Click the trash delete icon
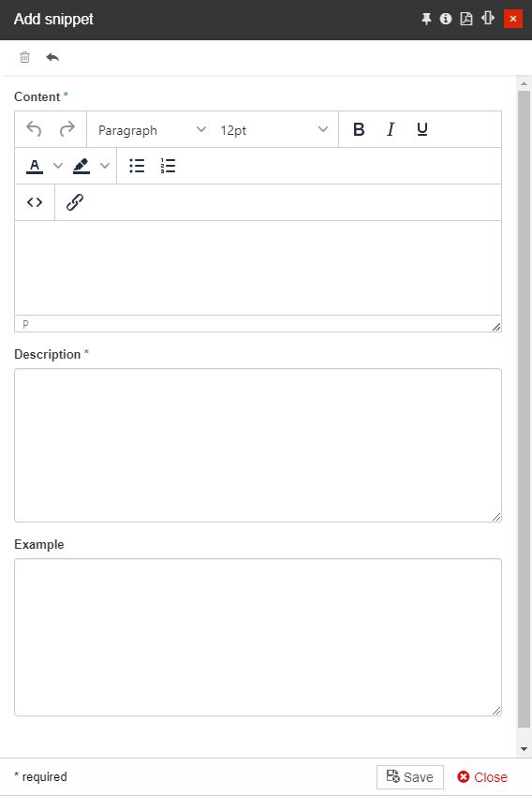Viewport: 532px width, 796px height. coord(25,57)
